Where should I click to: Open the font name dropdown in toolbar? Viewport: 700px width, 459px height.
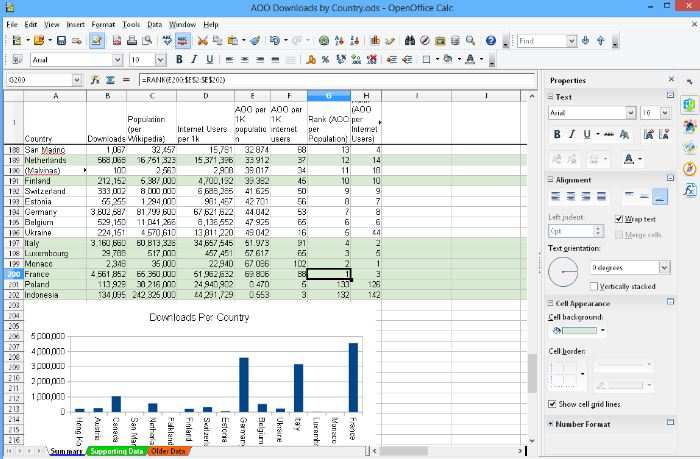point(117,59)
